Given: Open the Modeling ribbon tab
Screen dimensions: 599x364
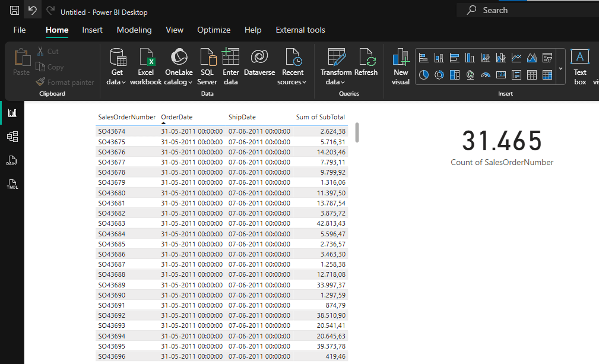Looking at the screenshot, I should [134, 30].
